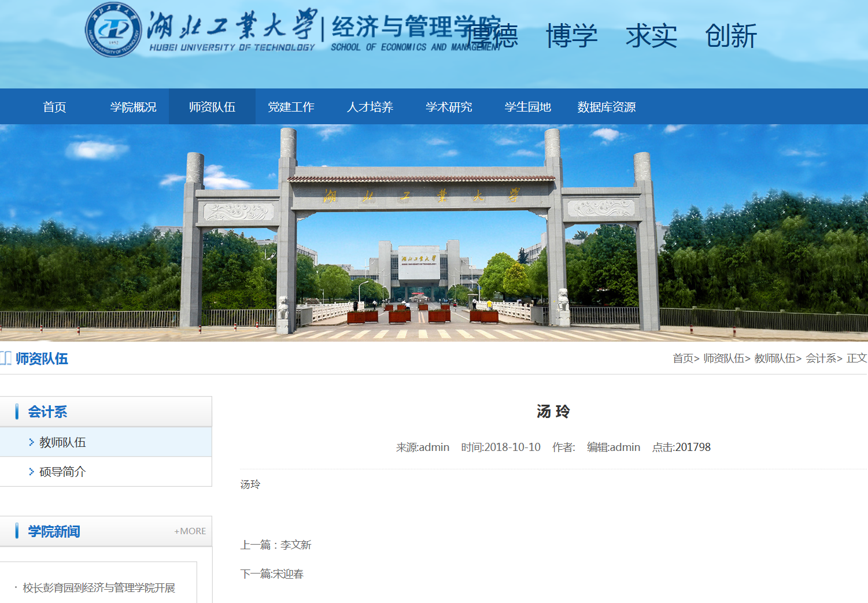Viewport: 868px width, 603px height.
Task: Open the next article 宋迎春
Action: point(288,574)
